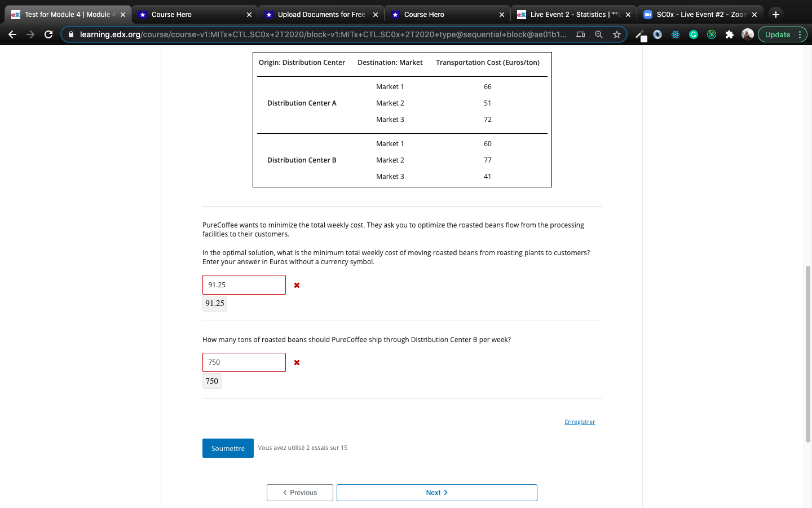Open a new tab with the plus button

(x=775, y=14)
